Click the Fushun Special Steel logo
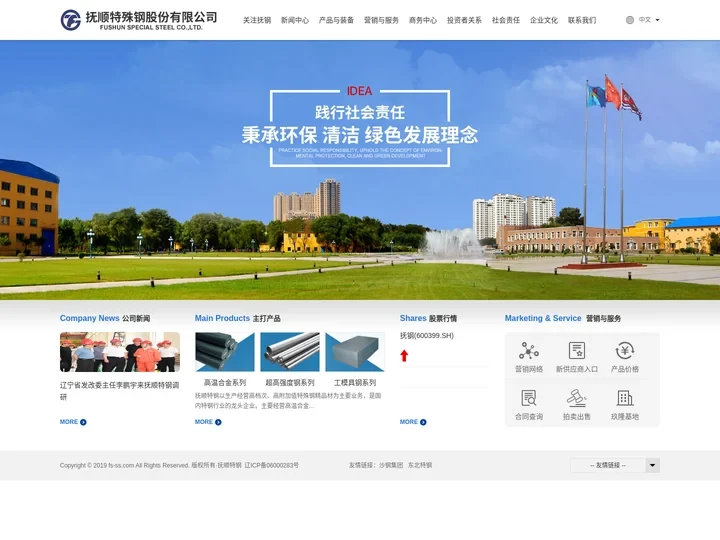 point(139,20)
